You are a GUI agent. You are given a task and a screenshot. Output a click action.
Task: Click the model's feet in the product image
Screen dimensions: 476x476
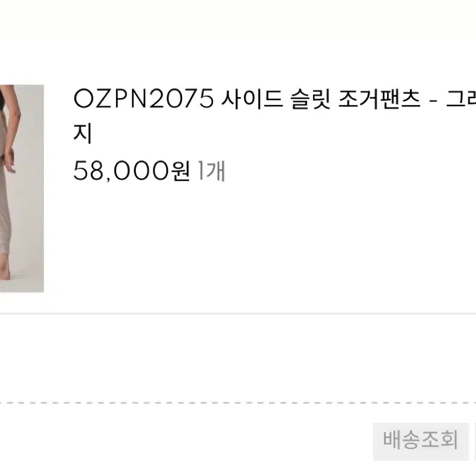(x=4, y=267)
